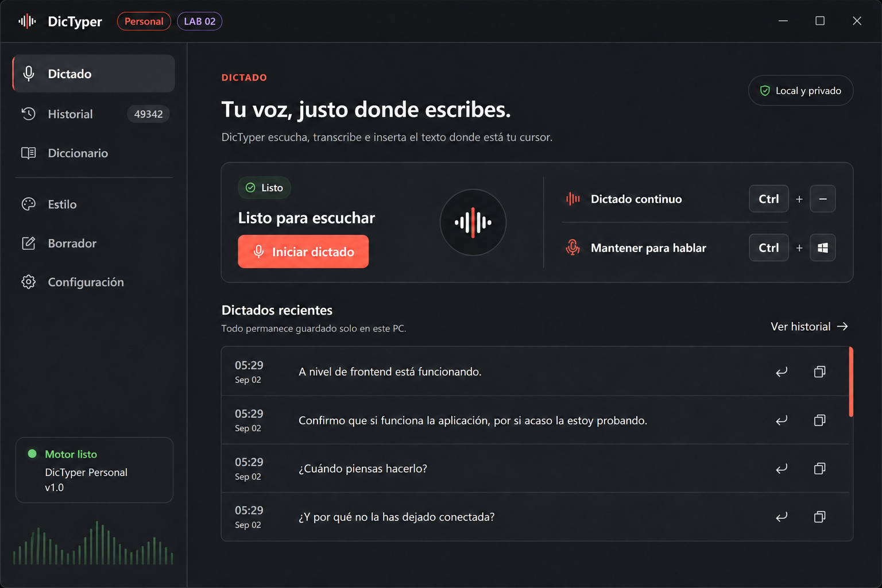Open the Historial section in sidebar
Viewport: 882px width, 588px height.
[94, 114]
